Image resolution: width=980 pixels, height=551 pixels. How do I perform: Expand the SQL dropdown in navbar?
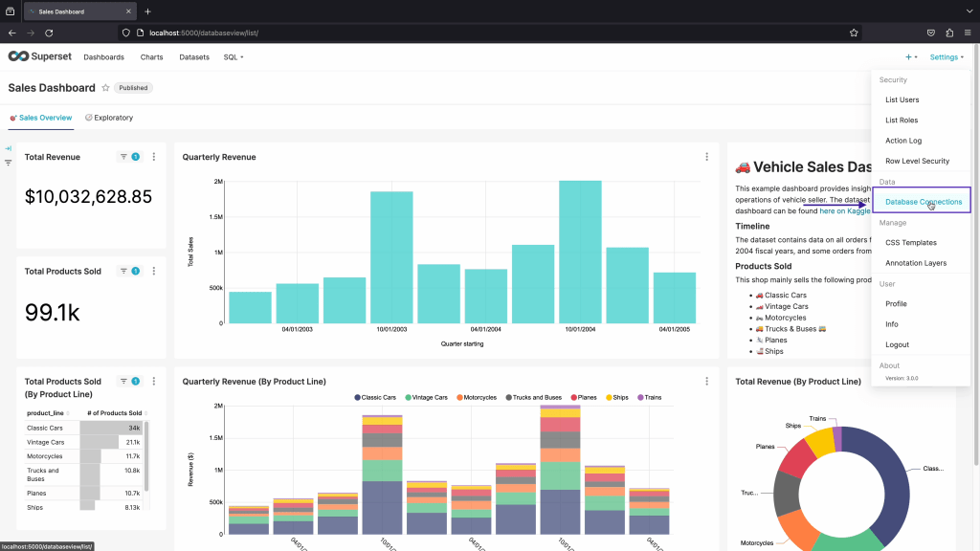[234, 57]
